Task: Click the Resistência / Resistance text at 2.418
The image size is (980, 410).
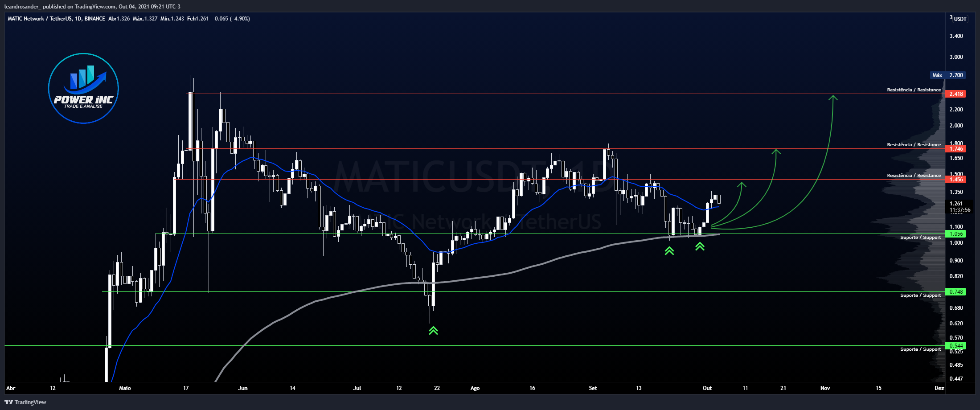Action: click(x=914, y=90)
